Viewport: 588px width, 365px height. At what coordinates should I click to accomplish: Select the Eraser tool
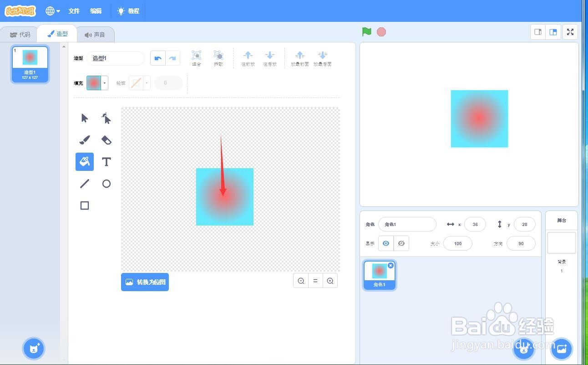coord(106,140)
